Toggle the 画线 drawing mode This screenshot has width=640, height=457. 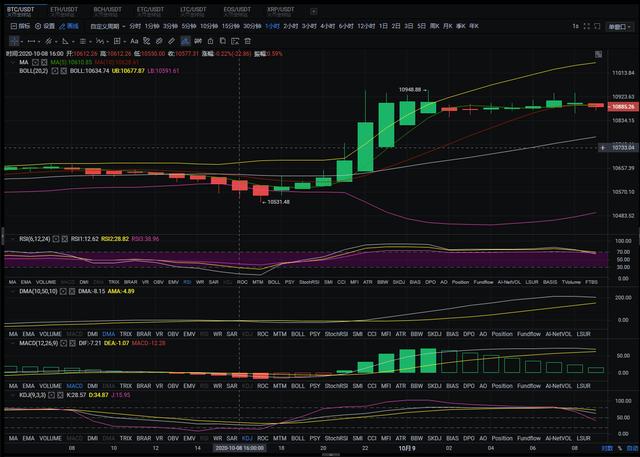[69, 26]
